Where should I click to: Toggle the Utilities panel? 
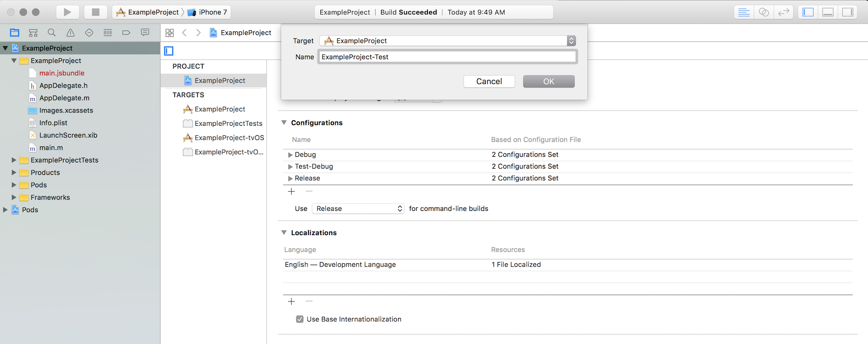click(848, 12)
